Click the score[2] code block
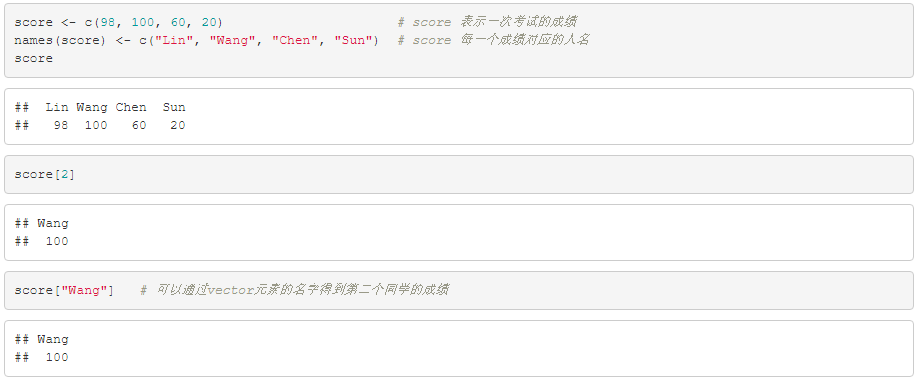This screenshot has height=381, width=920. click(459, 174)
